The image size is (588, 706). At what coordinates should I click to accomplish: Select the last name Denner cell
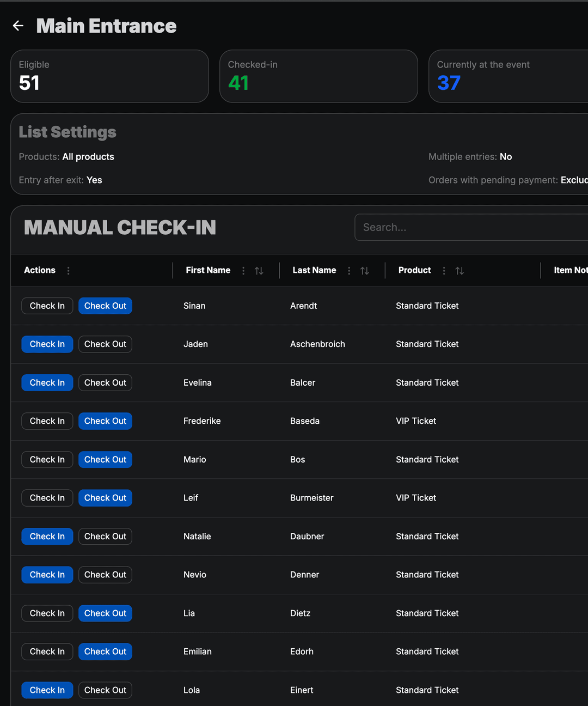(x=304, y=575)
